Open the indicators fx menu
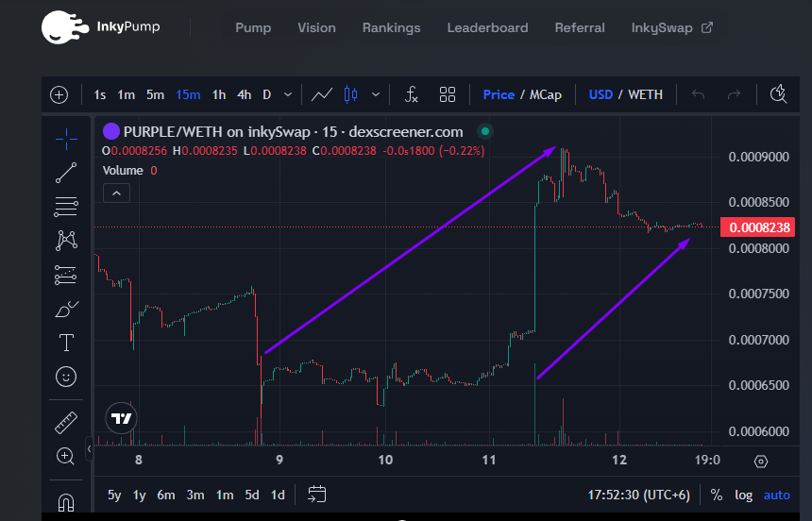The height and width of the screenshot is (521, 812). (x=411, y=94)
